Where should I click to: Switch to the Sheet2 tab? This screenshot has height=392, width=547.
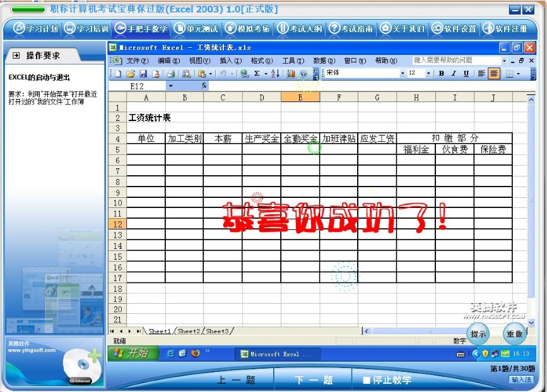(189, 331)
